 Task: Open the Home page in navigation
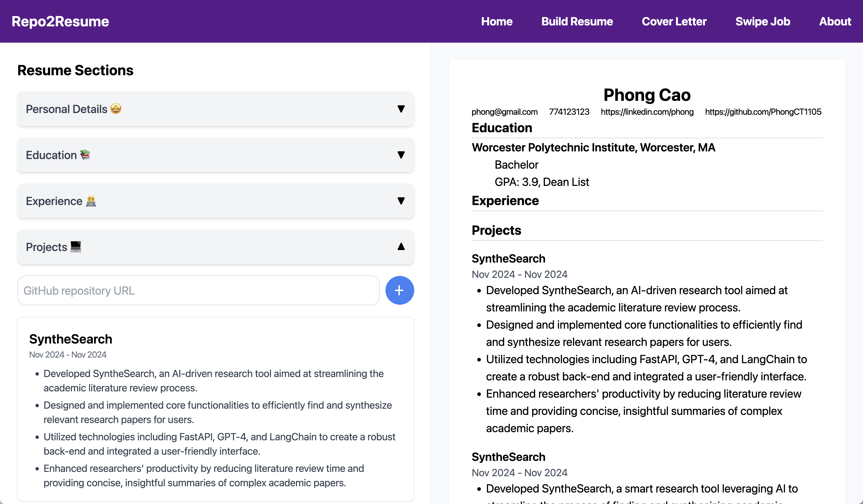point(496,21)
